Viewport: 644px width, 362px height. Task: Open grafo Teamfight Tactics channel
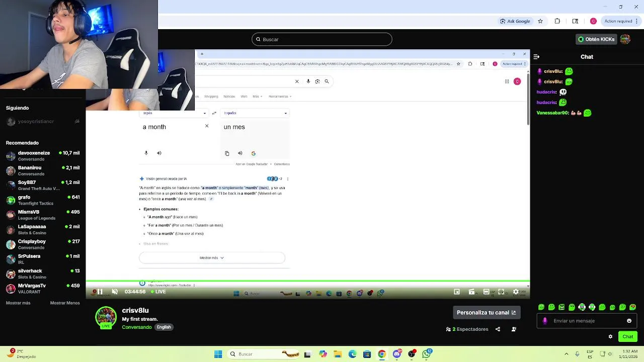point(43,200)
